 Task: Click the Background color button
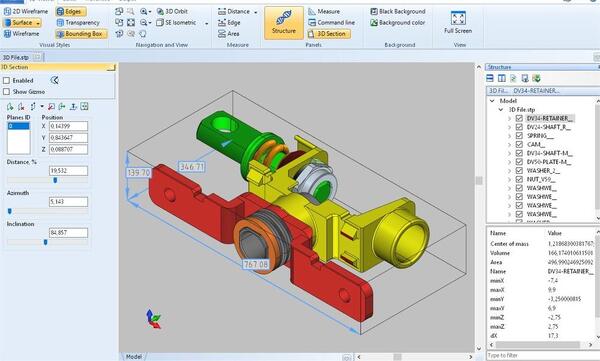coord(398,23)
